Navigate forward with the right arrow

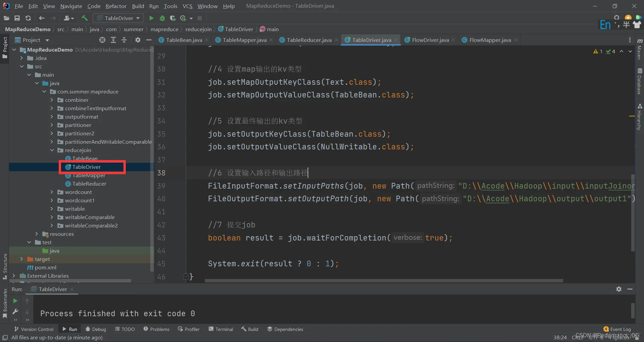coord(53,18)
